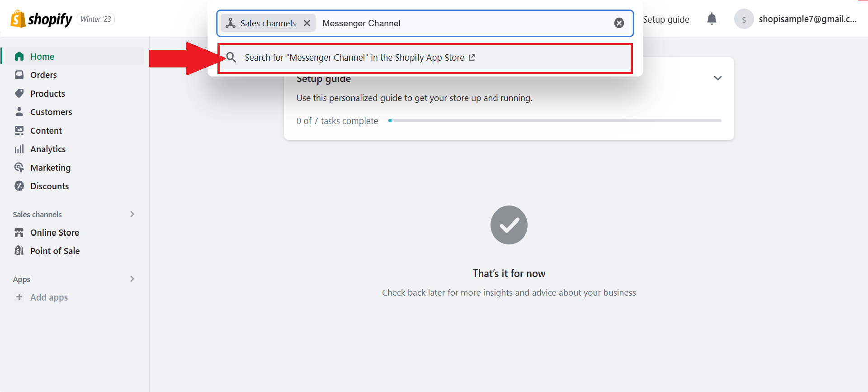Click the gray checkmark circle
The image size is (868, 392).
tap(509, 225)
